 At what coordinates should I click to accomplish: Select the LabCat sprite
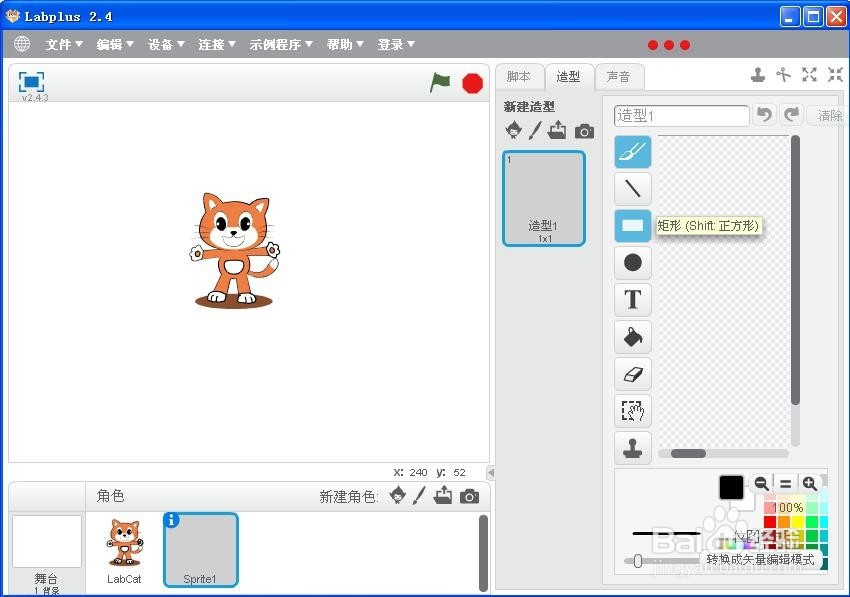[x=125, y=550]
